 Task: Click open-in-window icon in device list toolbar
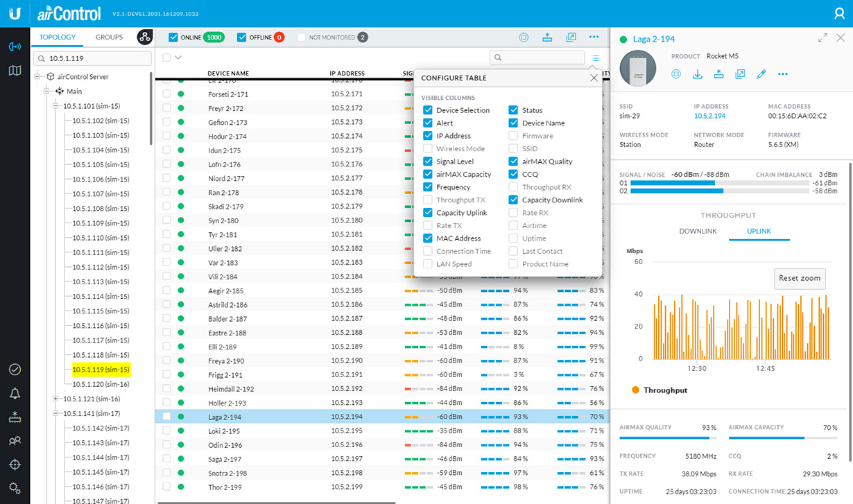[x=571, y=37]
